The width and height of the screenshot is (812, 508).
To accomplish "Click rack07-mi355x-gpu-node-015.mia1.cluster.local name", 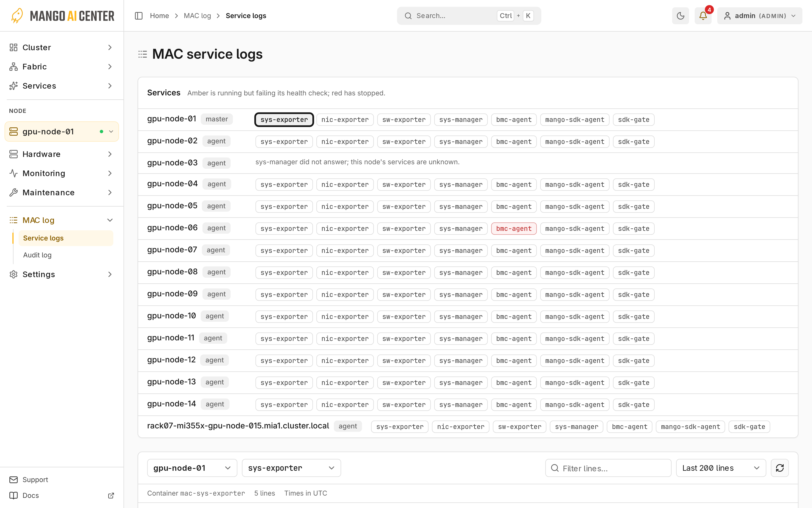I will [238, 426].
